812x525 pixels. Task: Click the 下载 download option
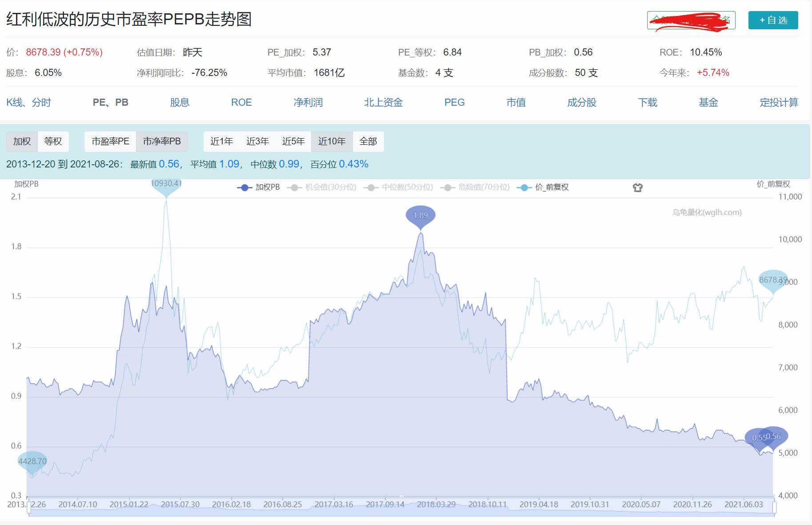click(x=647, y=102)
